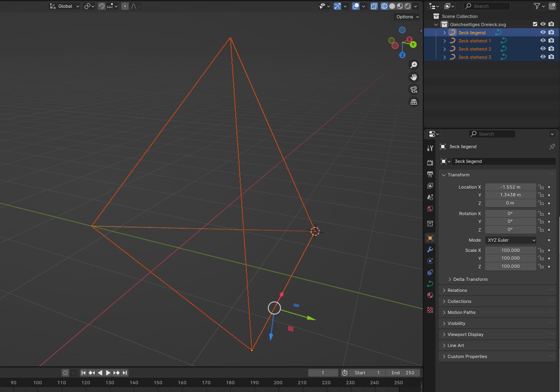This screenshot has width=560, height=392.
Task: Uncheck Gleichseitiges Dreieck.svg collection checkbox
Action: tap(535, 24)
